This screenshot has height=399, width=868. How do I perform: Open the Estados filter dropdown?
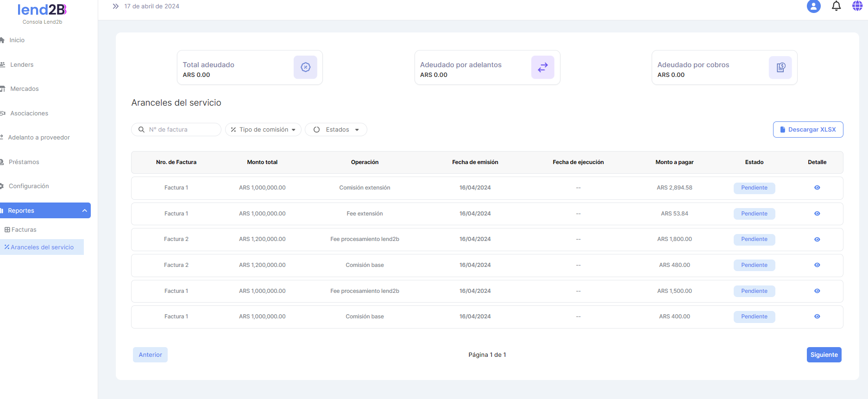pos(336,130)
